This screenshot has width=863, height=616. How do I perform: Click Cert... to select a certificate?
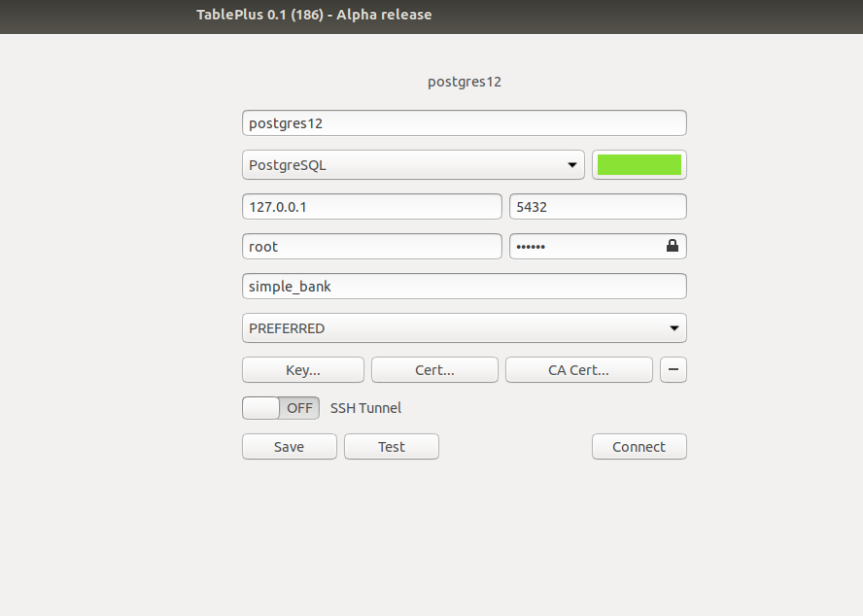pyautogui.click(x=434, y=369)
